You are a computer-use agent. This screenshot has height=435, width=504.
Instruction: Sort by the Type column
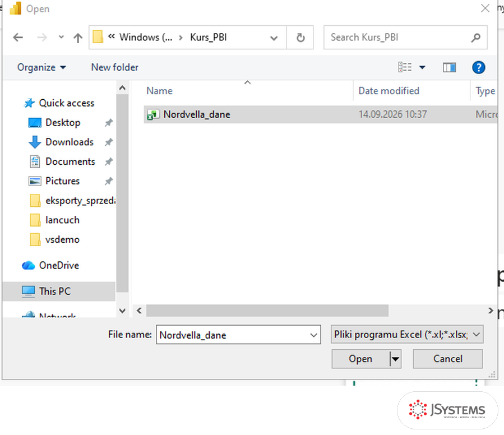485,91
